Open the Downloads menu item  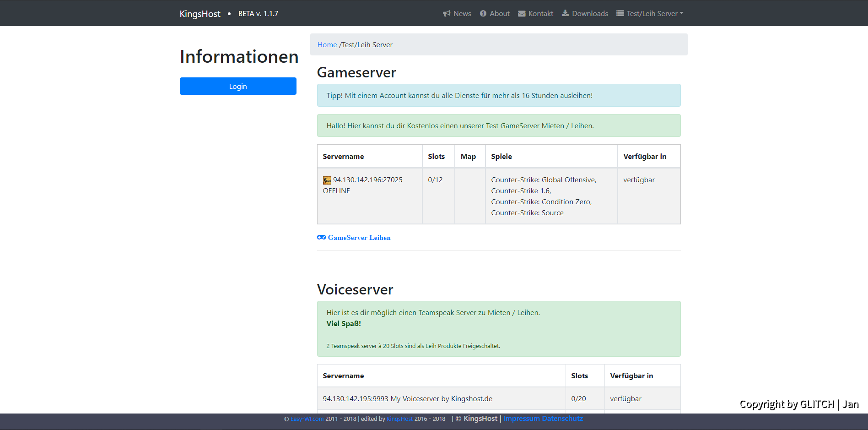pyautogui.click(x=590, y=14)
